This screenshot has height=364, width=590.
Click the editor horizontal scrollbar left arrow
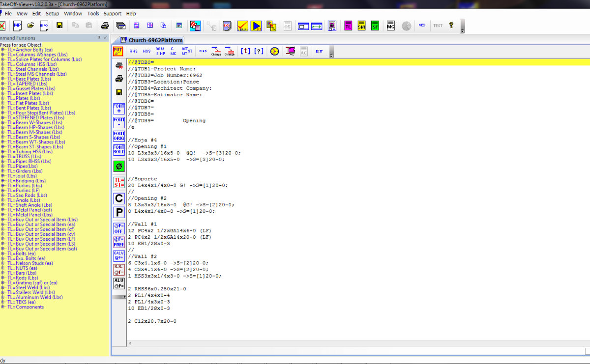130,343
